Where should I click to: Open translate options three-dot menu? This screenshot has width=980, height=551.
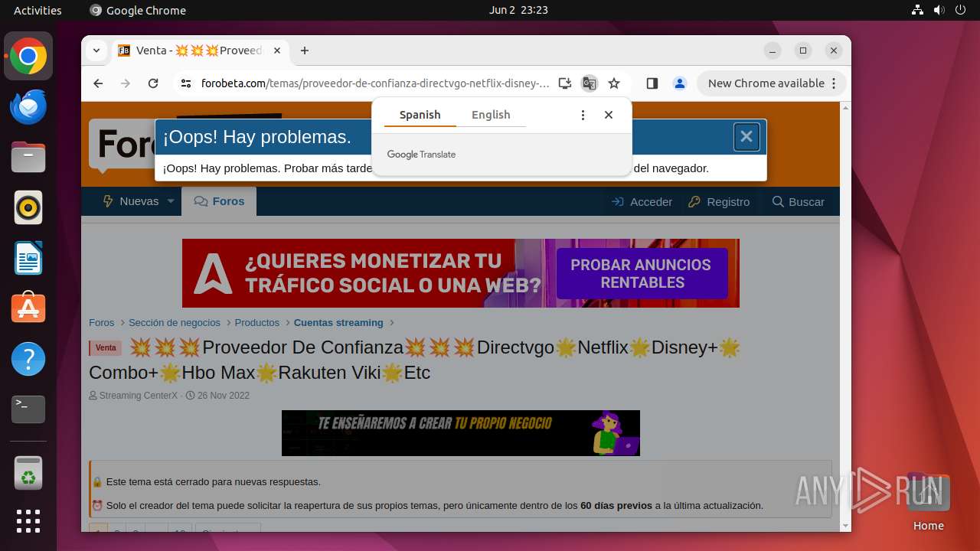click(583, 115)
